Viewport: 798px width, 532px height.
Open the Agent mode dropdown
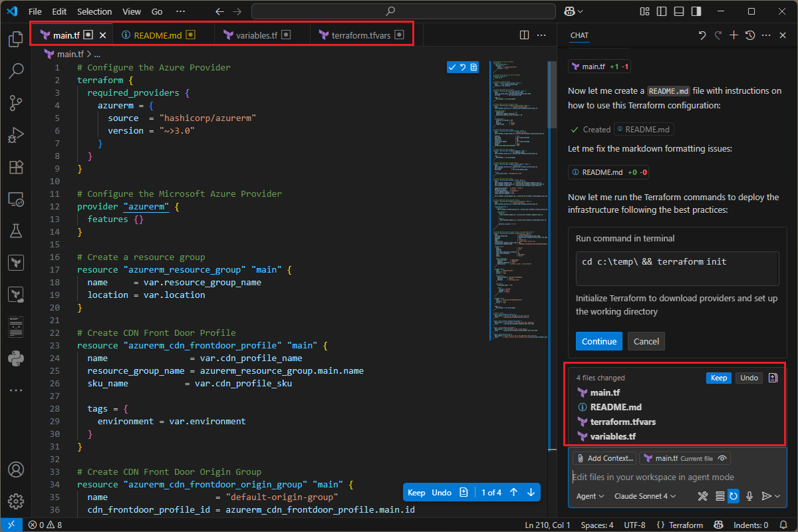coord(589,495)
